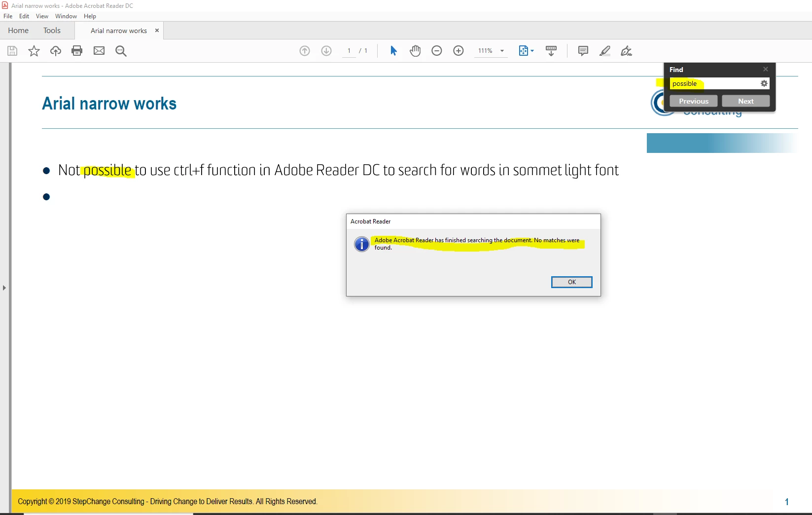Click the 'No matches were found' message text

pos(477,244)
